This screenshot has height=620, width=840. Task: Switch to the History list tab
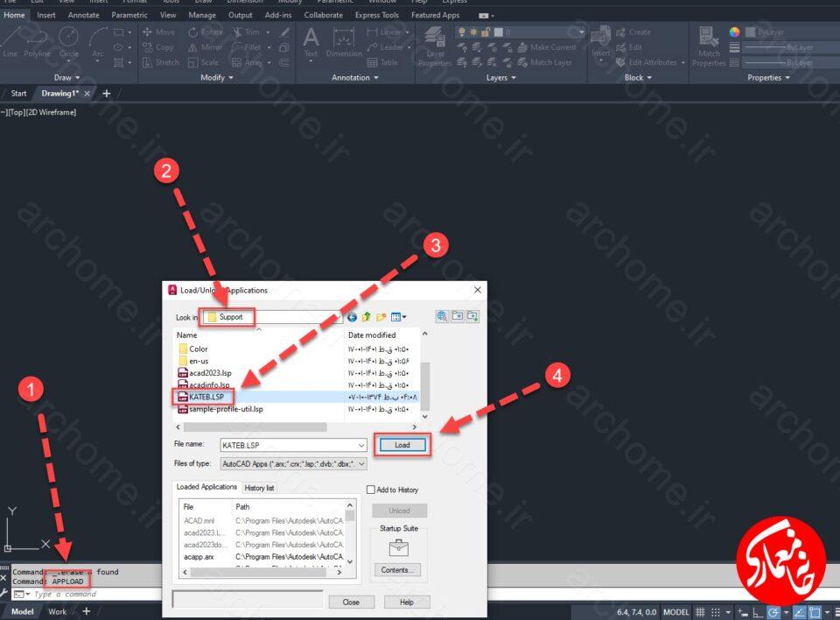coord(259,488)
